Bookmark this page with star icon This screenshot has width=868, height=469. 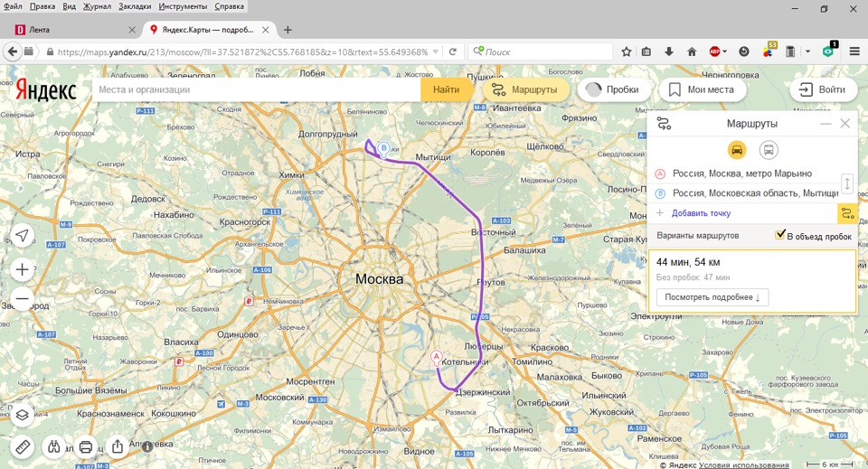tap(626, 52)
